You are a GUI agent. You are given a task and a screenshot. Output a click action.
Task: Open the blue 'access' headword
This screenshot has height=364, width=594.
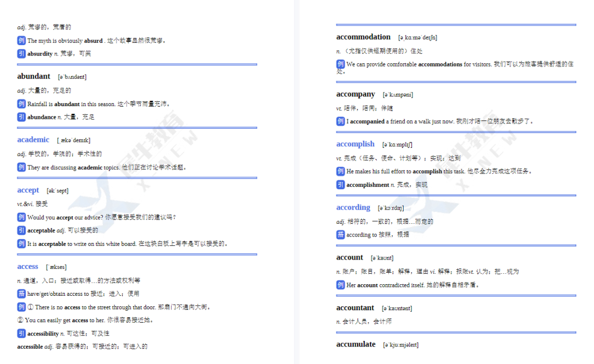tap(28, 267)
